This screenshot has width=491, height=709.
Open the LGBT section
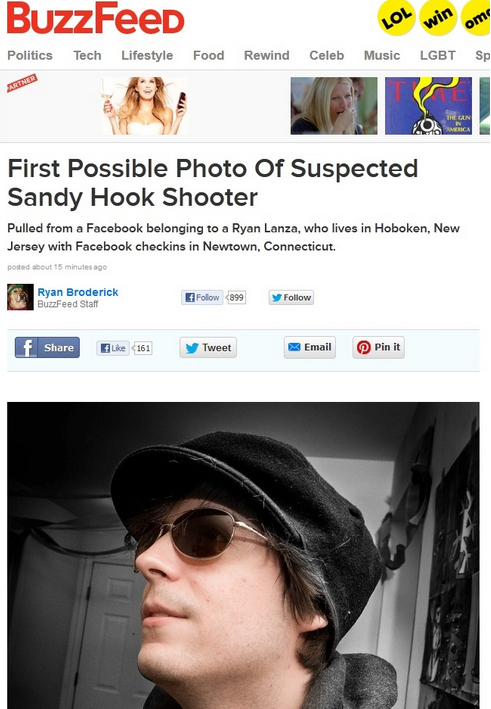(438, 55)
